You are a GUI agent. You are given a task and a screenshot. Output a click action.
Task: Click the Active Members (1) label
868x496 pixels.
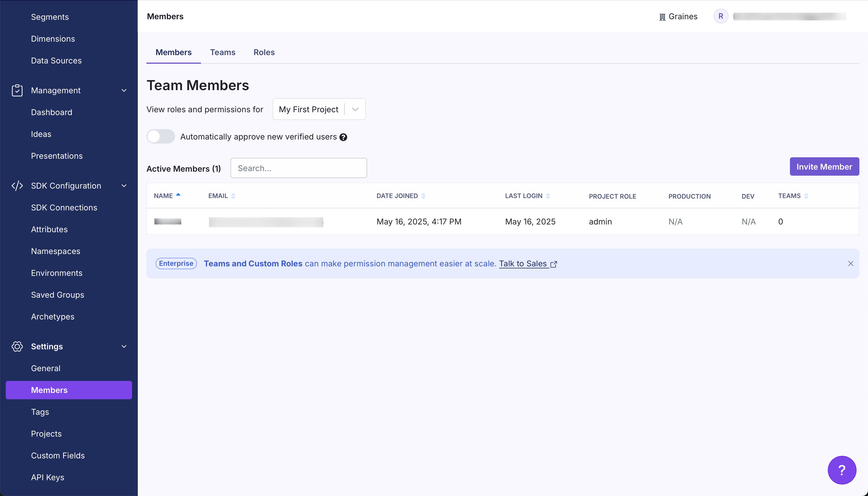[184, 168]
